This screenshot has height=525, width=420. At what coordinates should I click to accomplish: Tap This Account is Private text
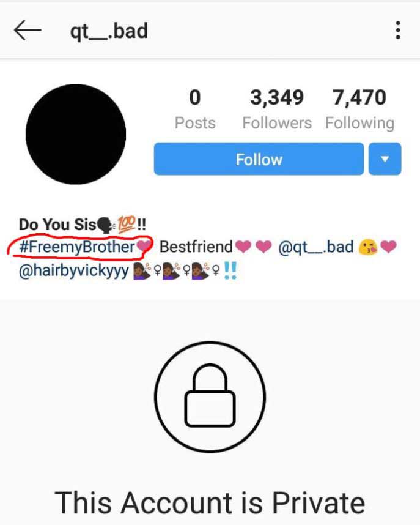[210, 502]
